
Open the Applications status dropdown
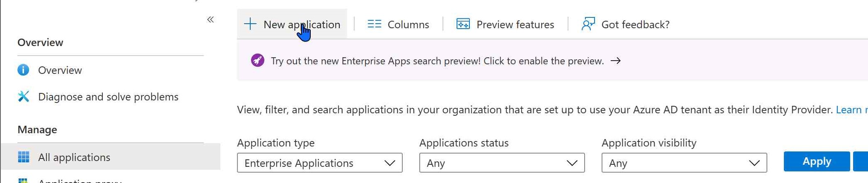(502, 163)
